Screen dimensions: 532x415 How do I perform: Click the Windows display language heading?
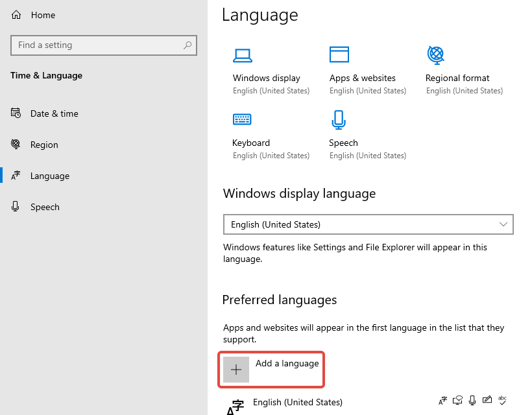click(299, 194)
